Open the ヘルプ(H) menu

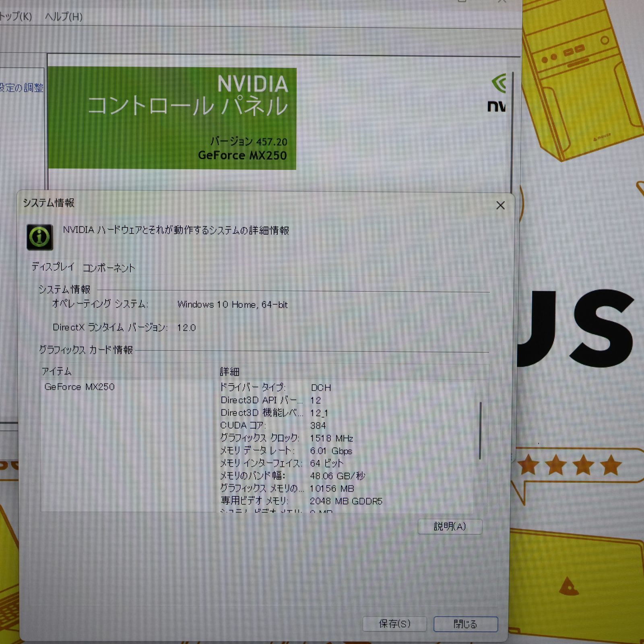(x=64, y=17)
